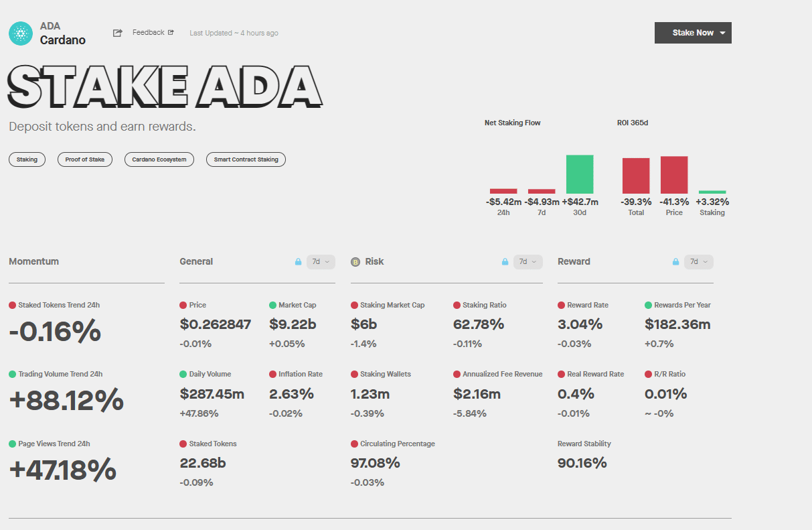Click the Stake Now button
This screenshot has height=530, width=812.
[693, 33]
